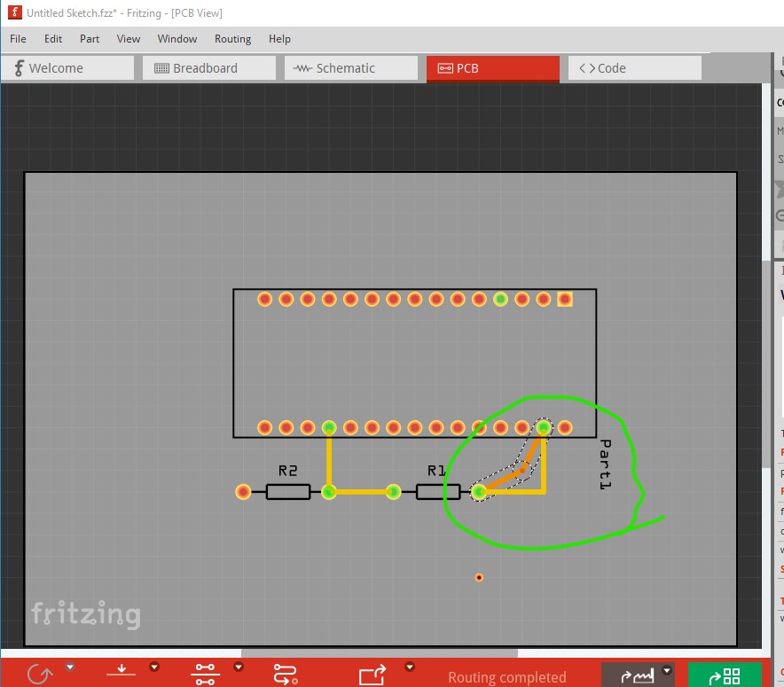Click the Rotate icon in bottom toolbar

click(39, 675)
